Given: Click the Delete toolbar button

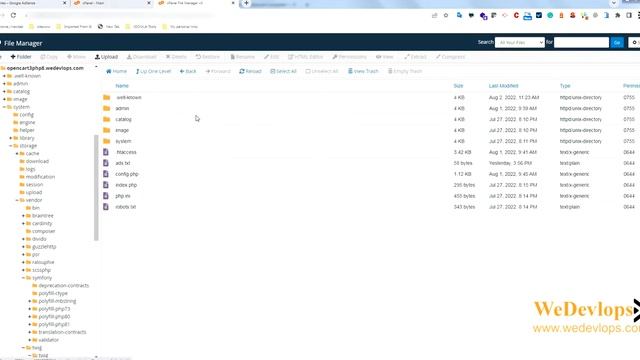Looking at the screenshot, I should coord(176,57).
